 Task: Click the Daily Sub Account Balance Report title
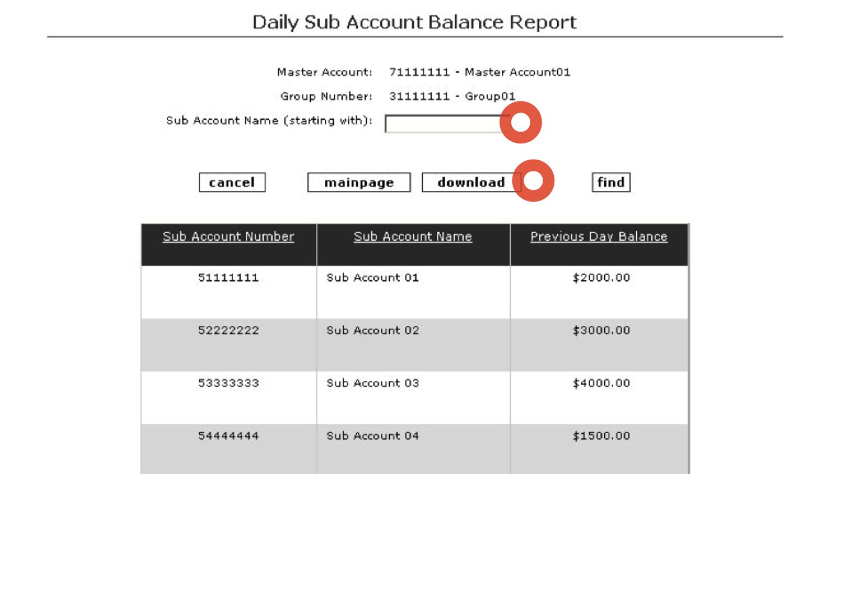[414, 22]
